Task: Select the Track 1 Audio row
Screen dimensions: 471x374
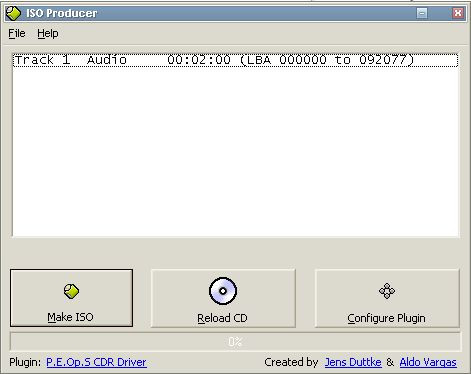Action: (x=235, y=60)
